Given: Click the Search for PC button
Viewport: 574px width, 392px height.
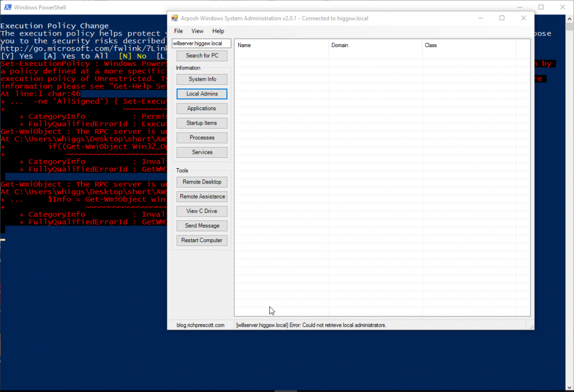Looking at the screenshot, I should [x=201, y=56].
